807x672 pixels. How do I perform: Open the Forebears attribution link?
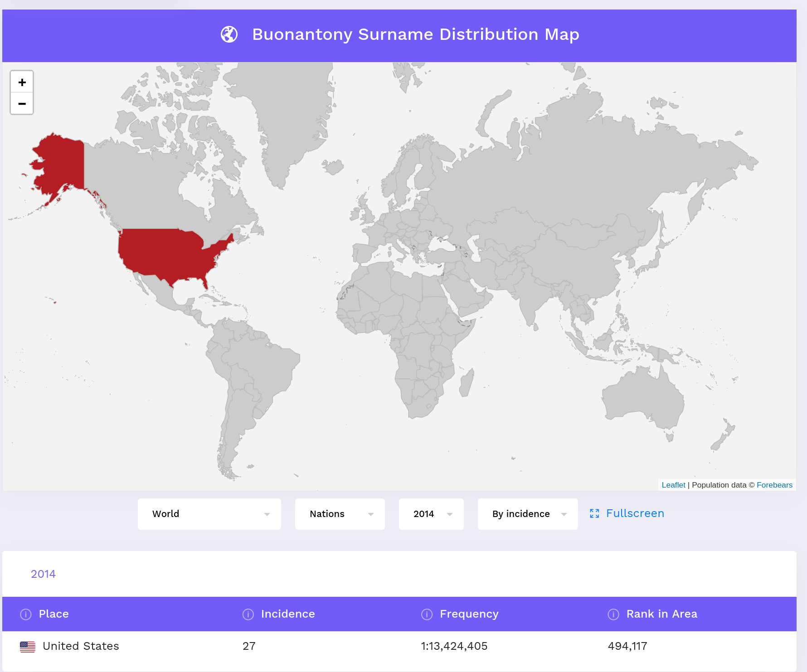point(774,485)
